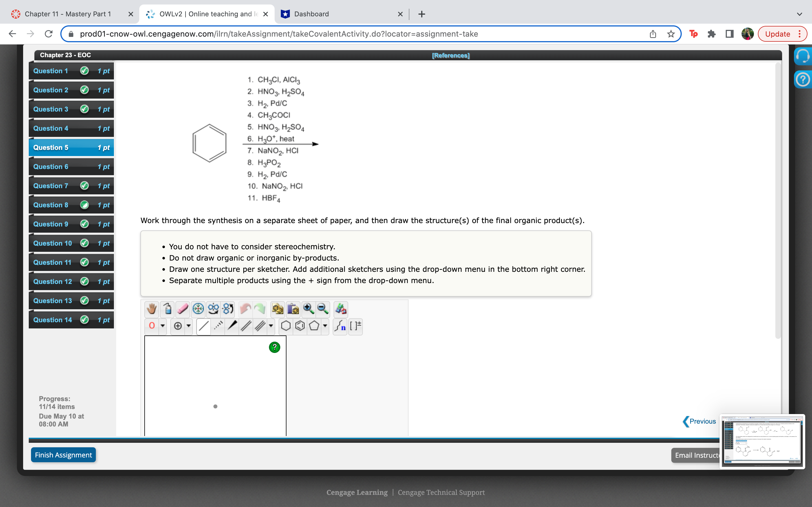This screenshot has width=812, height=507.
Task: Select the dashed bond drawing tool
Action: pos(217,326)
